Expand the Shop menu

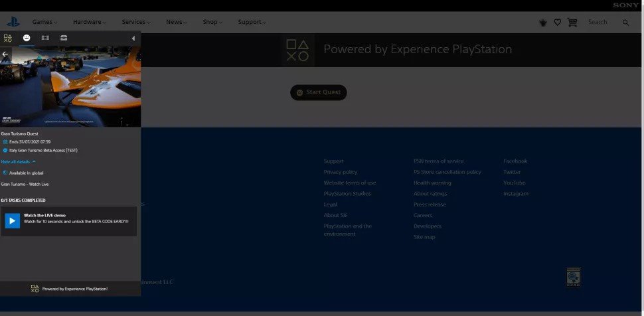point(212,22)
